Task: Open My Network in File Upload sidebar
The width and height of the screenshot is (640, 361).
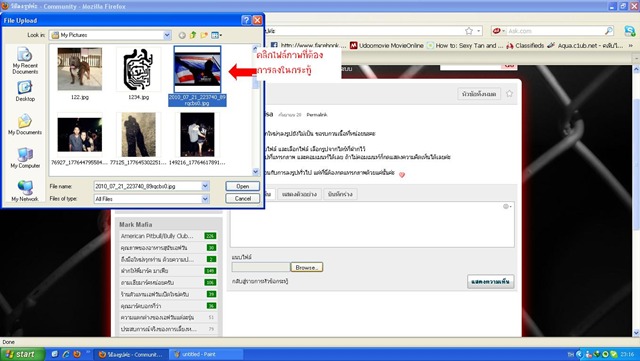Action: (x=25, y=191)
